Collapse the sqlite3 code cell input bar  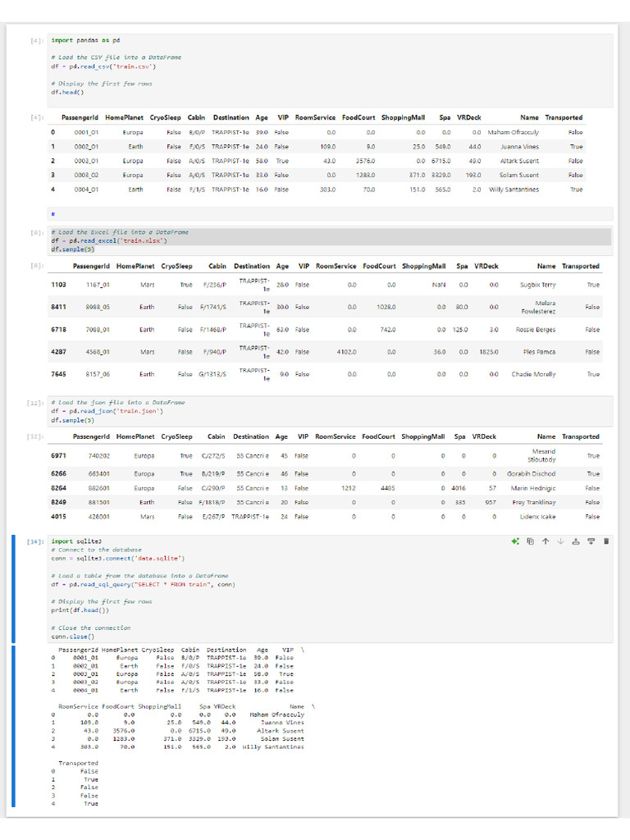point(14,587)
